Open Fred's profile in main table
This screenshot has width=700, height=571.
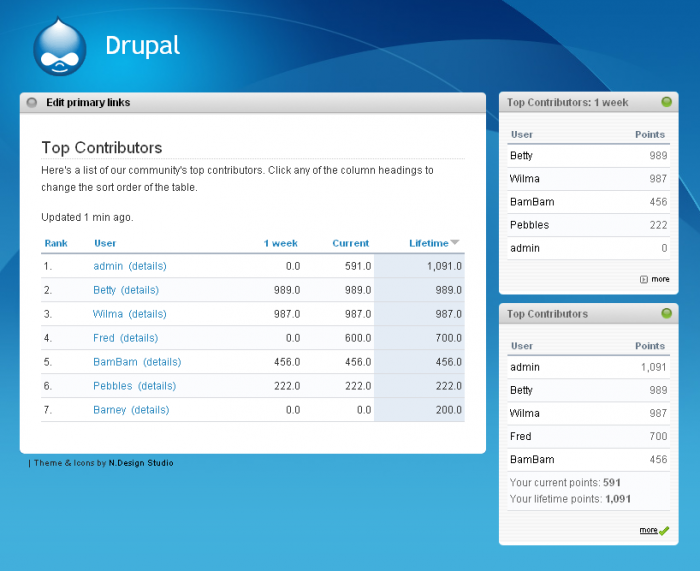point(104,338)
